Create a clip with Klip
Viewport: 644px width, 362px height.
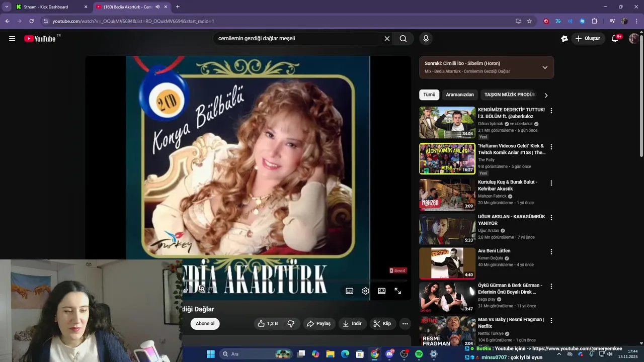382,324
